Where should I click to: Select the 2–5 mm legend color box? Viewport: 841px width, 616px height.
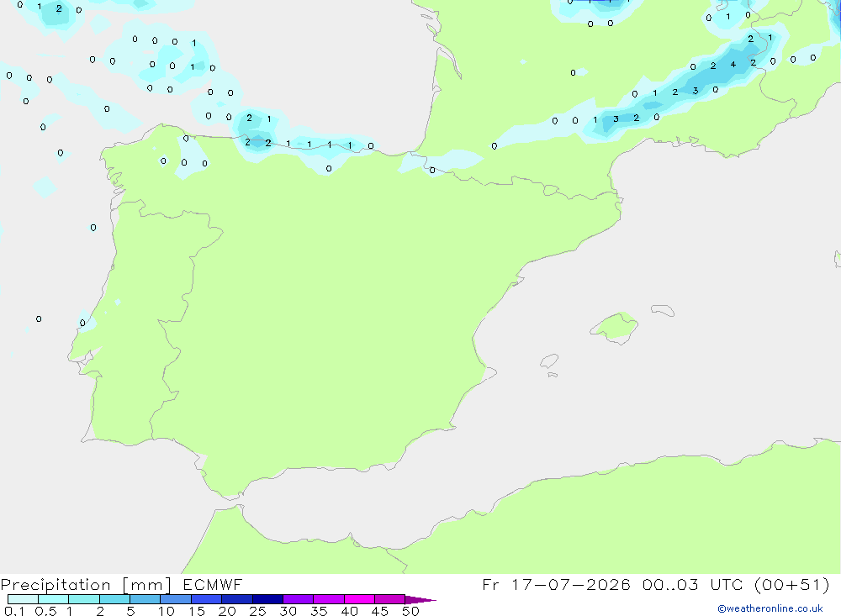[x=114, y=599]
